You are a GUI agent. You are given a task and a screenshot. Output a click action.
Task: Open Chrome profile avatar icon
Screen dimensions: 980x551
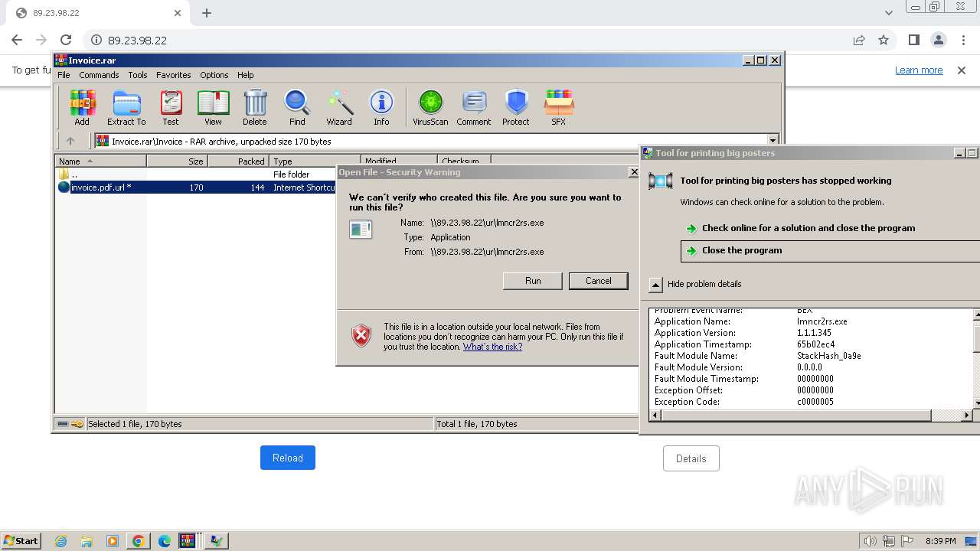[x=938, y=40]
